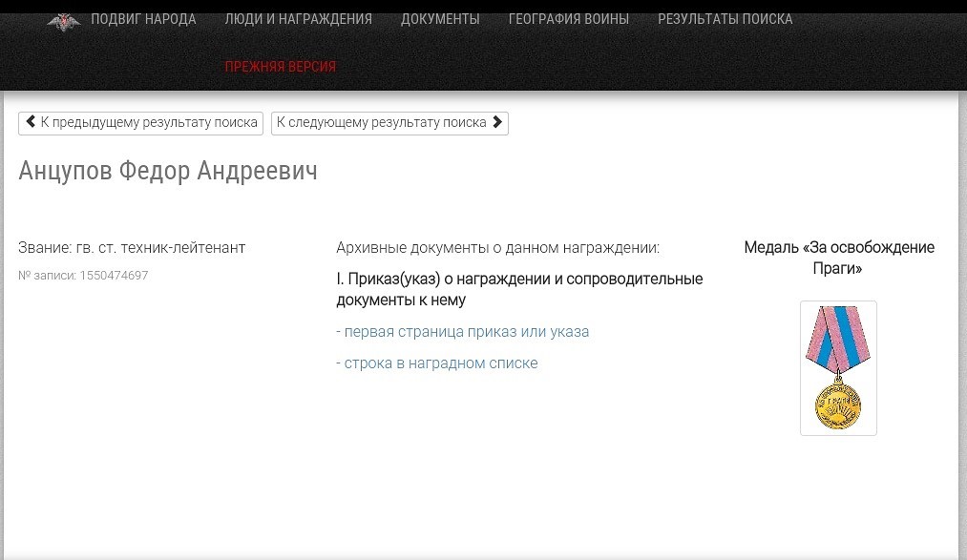The width and height of the screenshot is (967, 560).
Task: Click the red ПРЕЖНЯЯ ВЕРСИЯ link
Action: (x=280, y=67)
